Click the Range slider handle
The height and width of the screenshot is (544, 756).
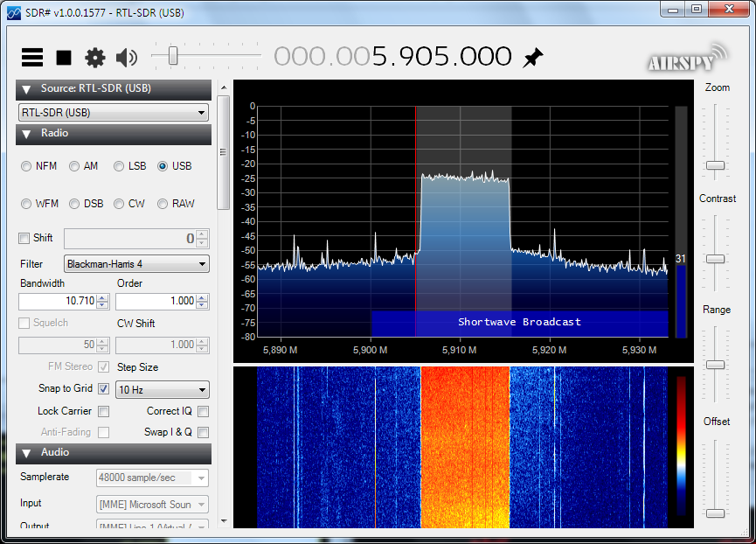[716, 365]
